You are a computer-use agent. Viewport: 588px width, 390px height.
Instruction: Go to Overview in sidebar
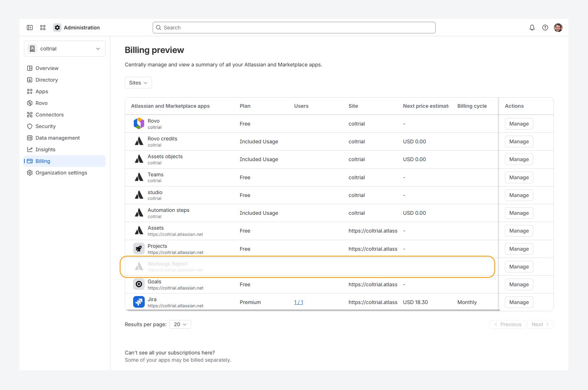65,68
